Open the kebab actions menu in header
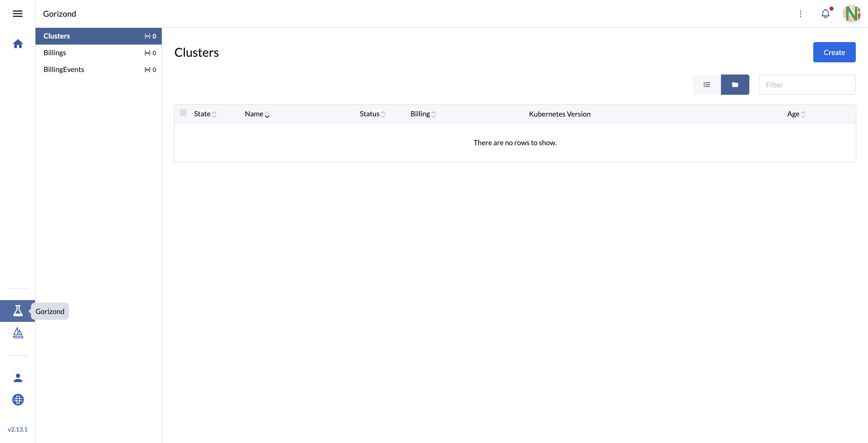This screenshot has width=868, height=443. pyautogui.click(x=801, y=13)
